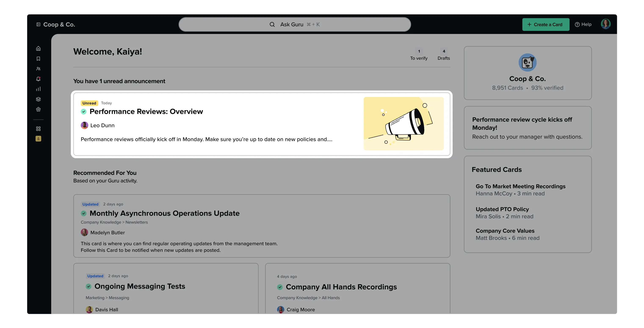Open the Monthly Asynchronous Operations Update card

(x=164, y=213)
